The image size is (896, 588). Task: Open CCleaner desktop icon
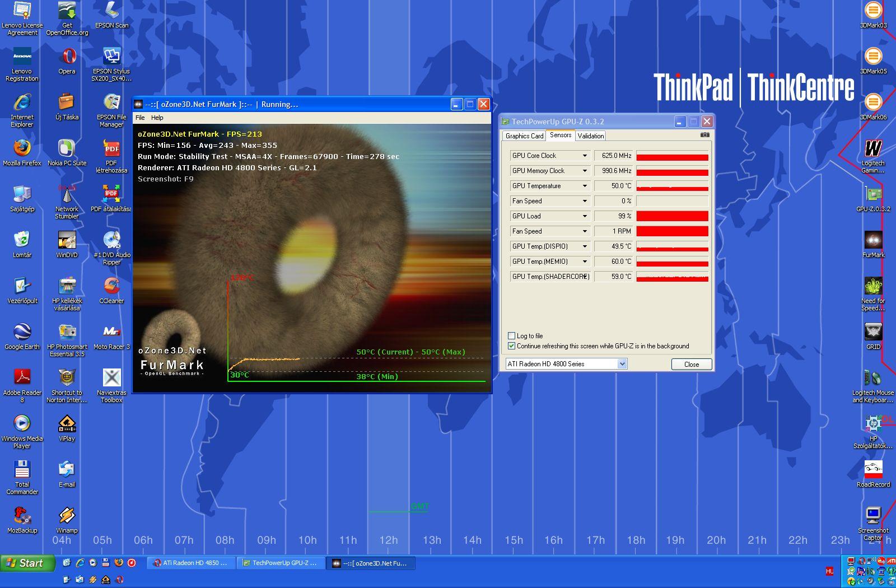click(111, 290)
